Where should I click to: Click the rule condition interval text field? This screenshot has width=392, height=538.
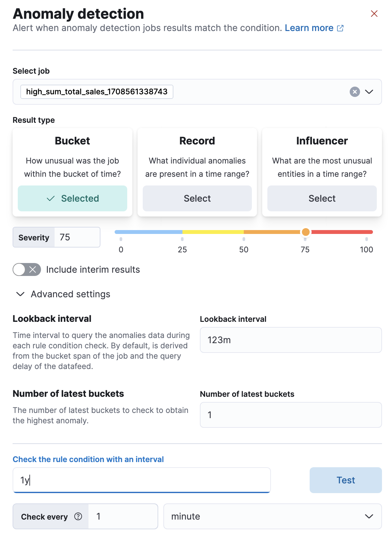tap(141, 480)
